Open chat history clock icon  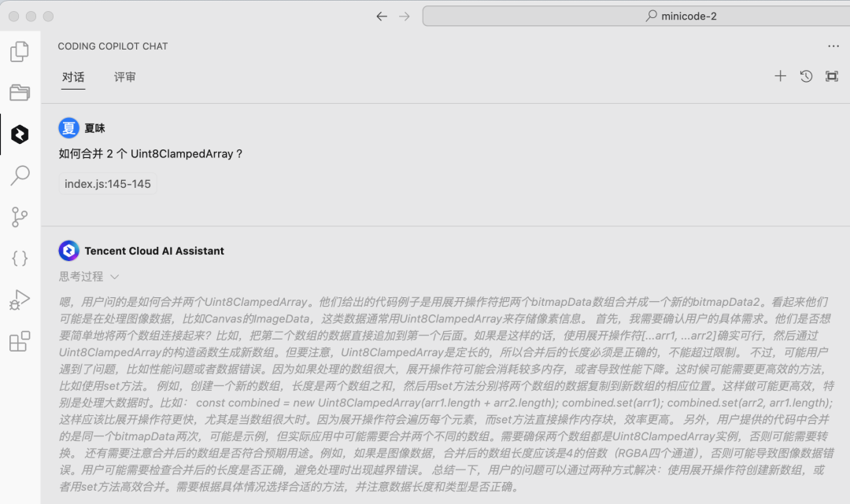[806, 76]
